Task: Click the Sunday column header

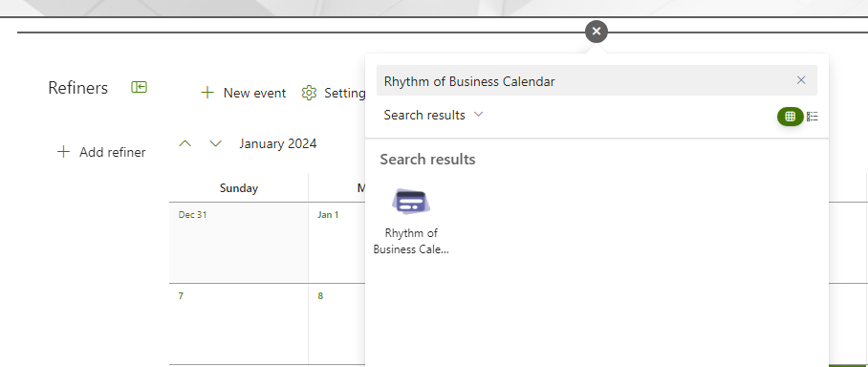Action: pyautogui.click(x=239, y=188)
